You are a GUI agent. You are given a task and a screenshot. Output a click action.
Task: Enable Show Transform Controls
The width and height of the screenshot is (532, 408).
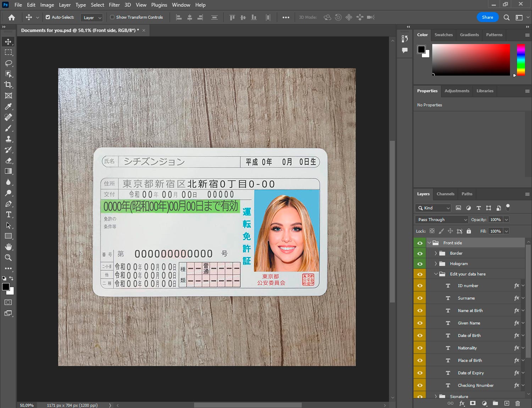pyautogui.click(x=112, y=17)
